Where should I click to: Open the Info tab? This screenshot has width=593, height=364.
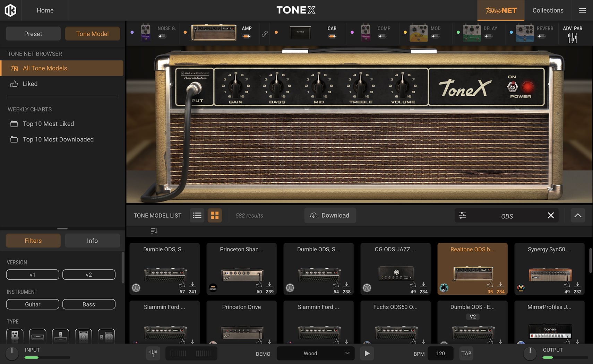(92, 241)
